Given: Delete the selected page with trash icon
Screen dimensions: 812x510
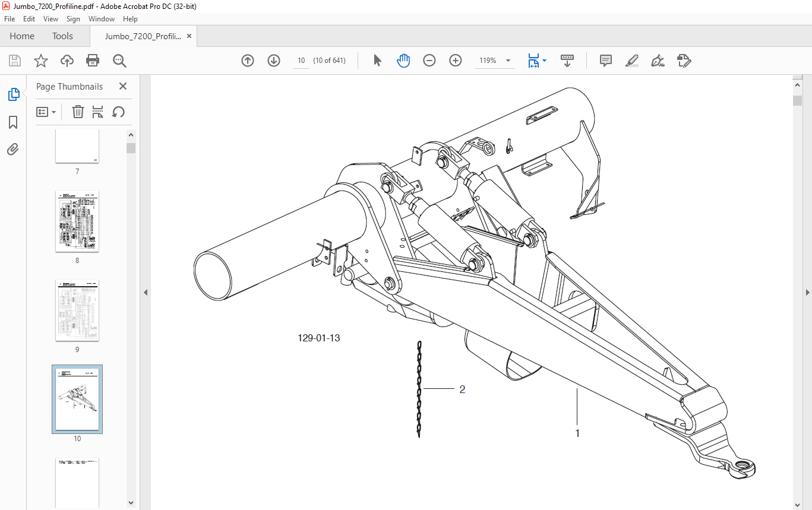Looking at the screenshot, I should tap(78, 112).
